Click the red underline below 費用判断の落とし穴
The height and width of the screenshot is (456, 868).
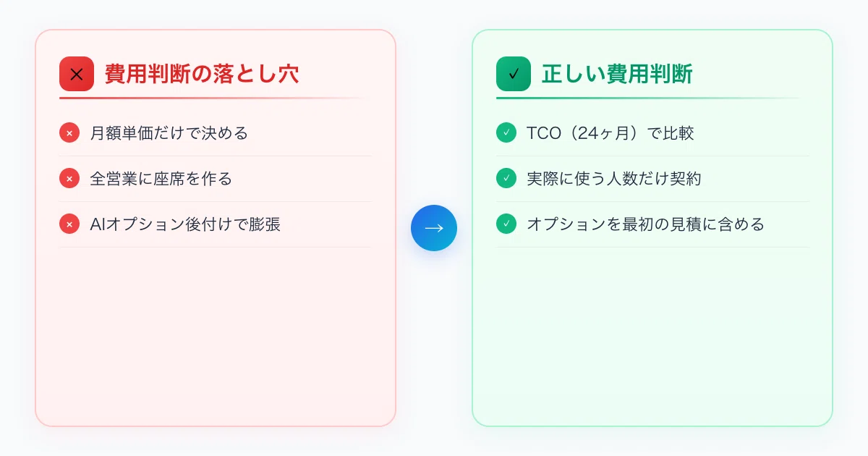tap(216, 98)
